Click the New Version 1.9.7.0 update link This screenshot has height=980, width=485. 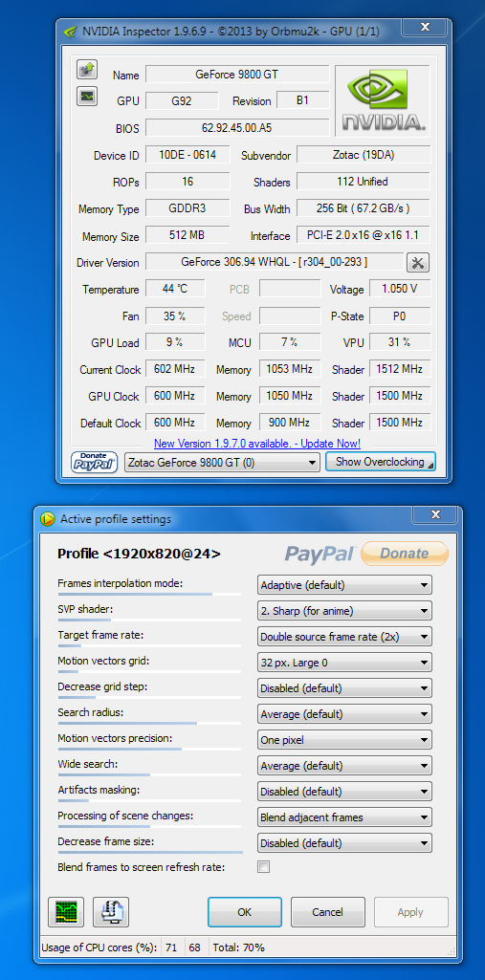pyautogui.click(x=257, y=443)
